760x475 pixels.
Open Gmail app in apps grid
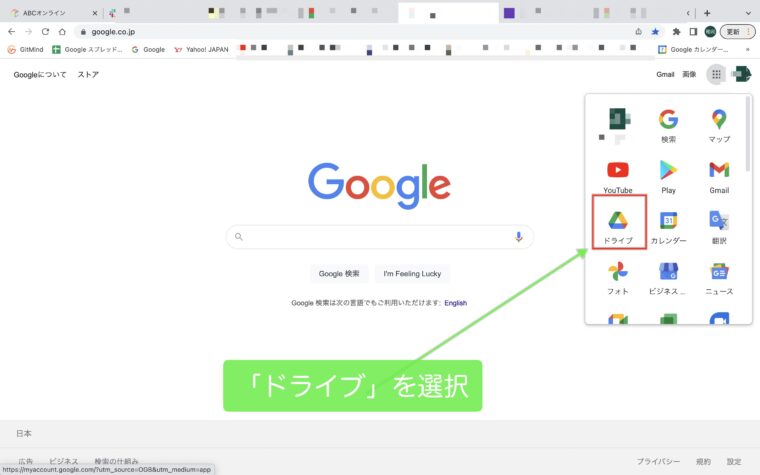719,177
